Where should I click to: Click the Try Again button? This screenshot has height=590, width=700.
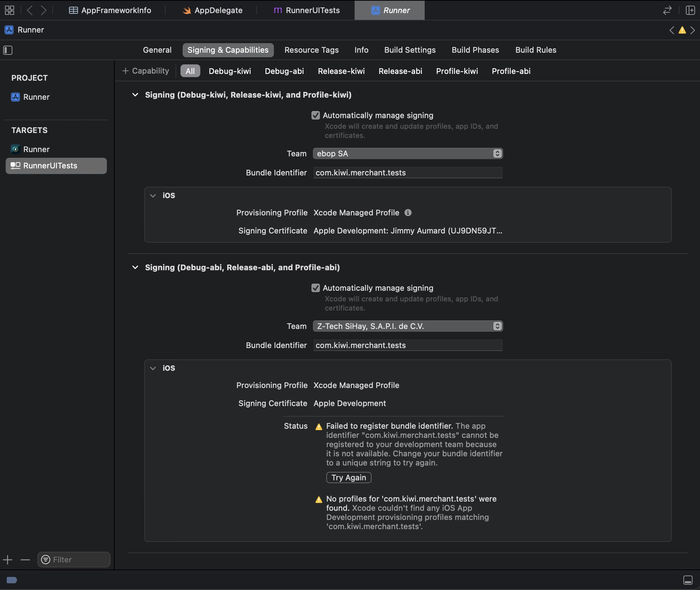(x=349, y=478)
